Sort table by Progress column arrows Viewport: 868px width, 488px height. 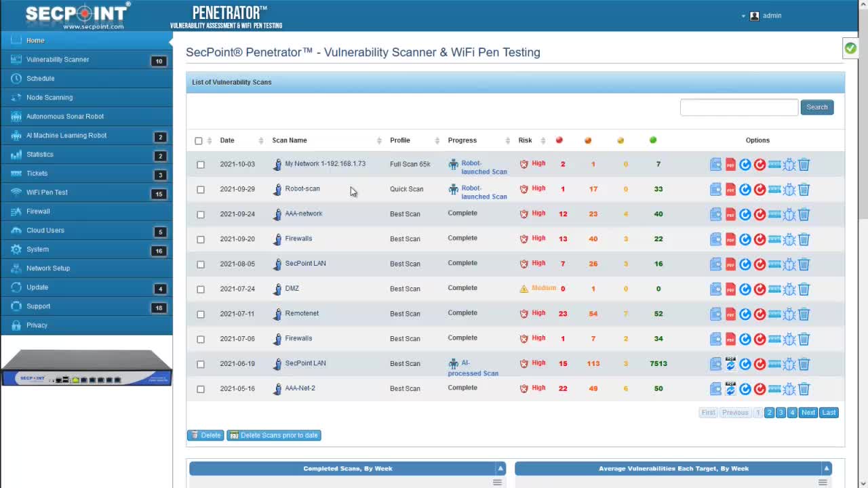pos(507,140)
